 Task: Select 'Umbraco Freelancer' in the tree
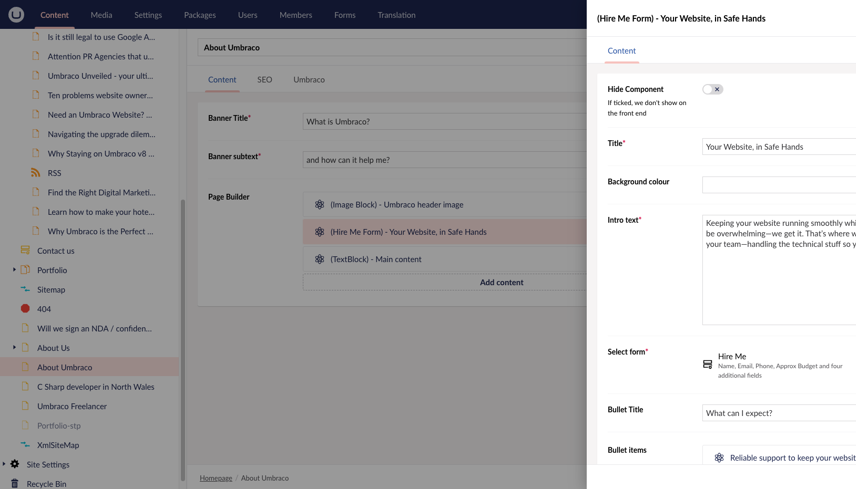point(72,406)
